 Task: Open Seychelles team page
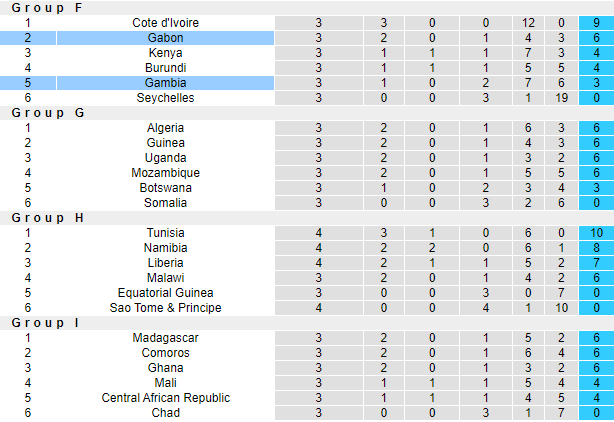pos(165,98)
